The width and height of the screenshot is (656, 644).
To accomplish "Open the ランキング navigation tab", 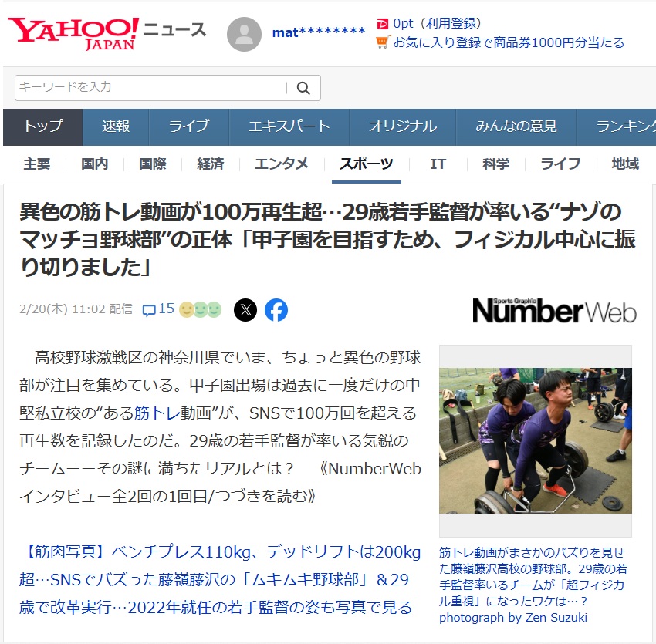I will tap(617, 126).
